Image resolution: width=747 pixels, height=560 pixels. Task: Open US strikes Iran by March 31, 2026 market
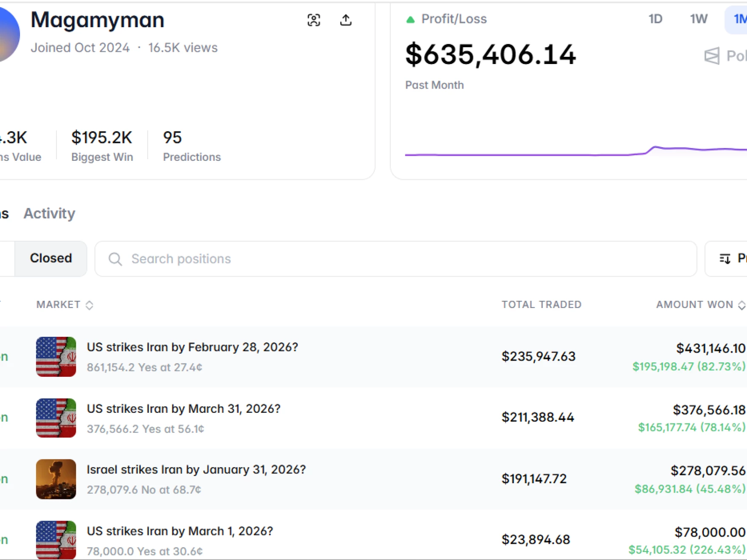click(183, 409)
